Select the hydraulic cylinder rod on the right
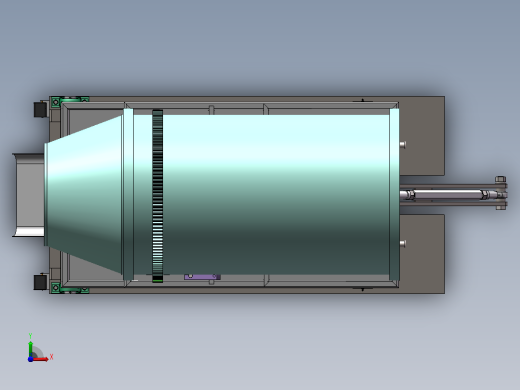Screen dimensions: 520x390 (448, 195)
